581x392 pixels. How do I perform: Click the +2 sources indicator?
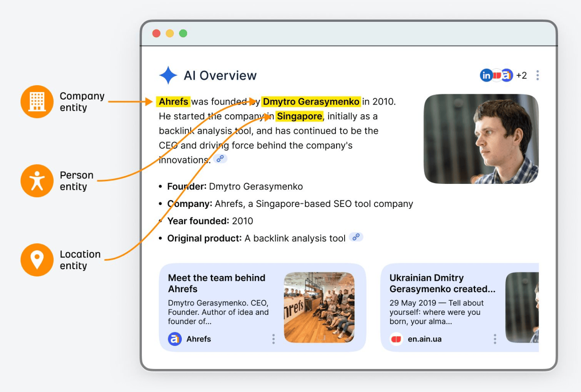(x=521, y=76)
